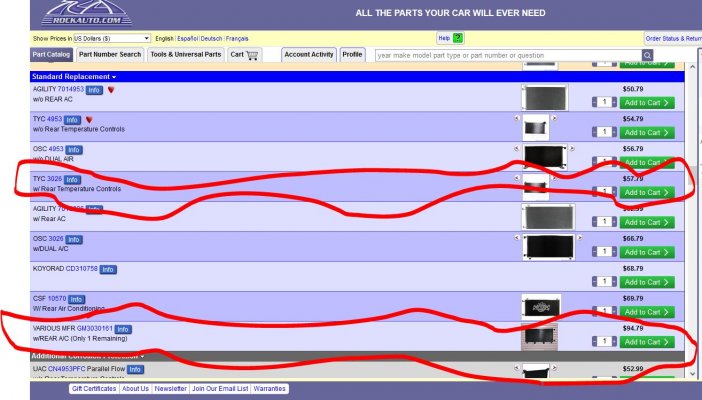The height and width of the screenshot is (400, 702).
Task: Open Info for KOYORAD CD310758
Action: pyautogui.click(x=108, y=270)
